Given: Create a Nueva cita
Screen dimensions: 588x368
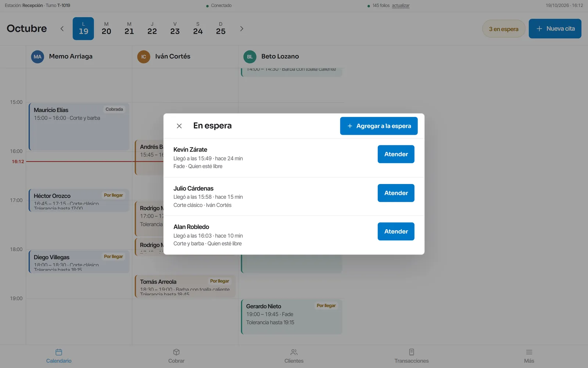Looking at the screenshot, I should [555, 29].
